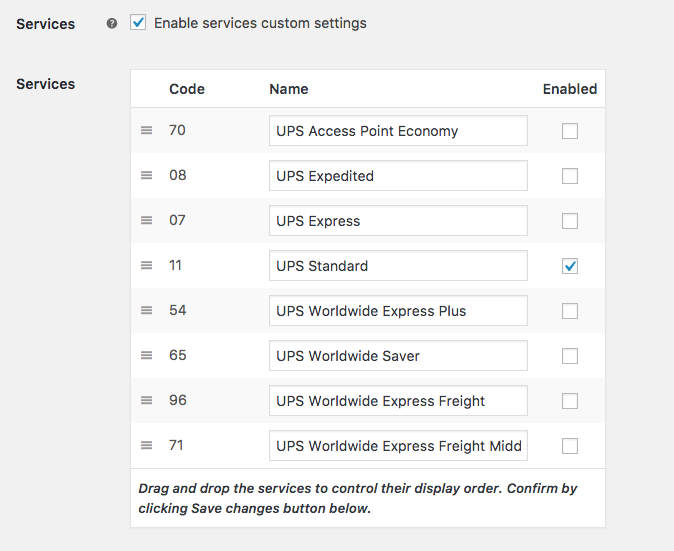The image size is (674, 551).
Task: Click the drag handle for code 71 row
Action: (x=147, y=445)
